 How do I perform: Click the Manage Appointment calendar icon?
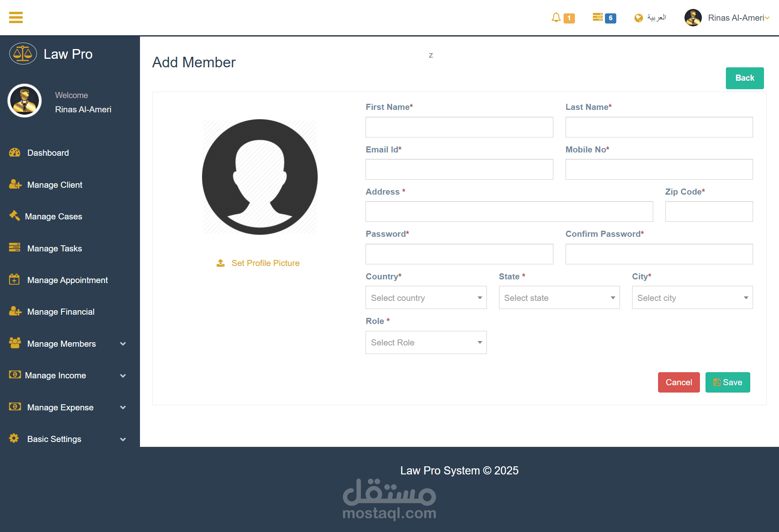pos(14,279)
